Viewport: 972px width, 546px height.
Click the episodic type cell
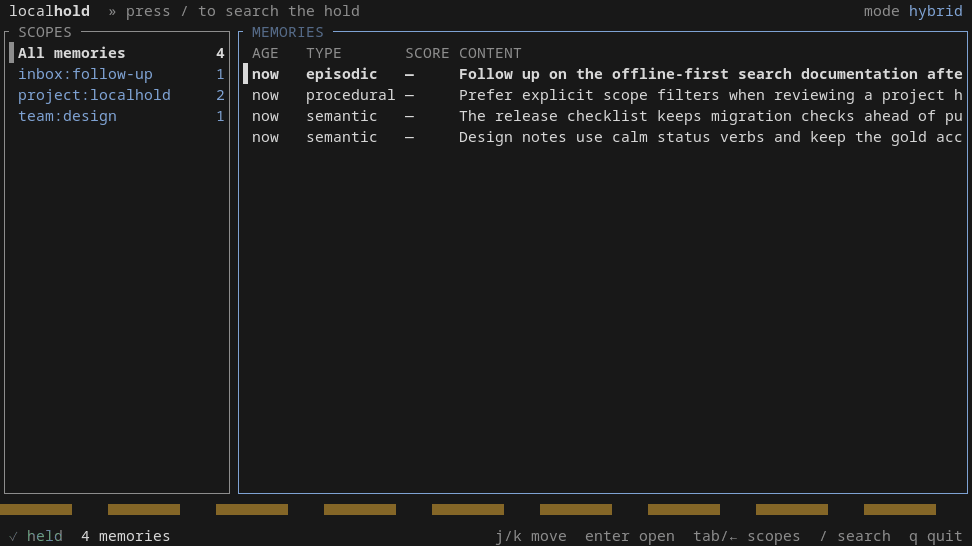342,74
